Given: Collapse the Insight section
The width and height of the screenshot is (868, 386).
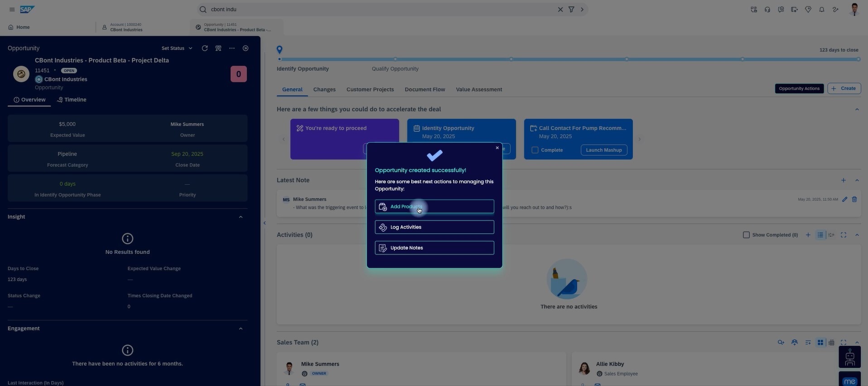Looking at the screenshot, I should (241, 217).
